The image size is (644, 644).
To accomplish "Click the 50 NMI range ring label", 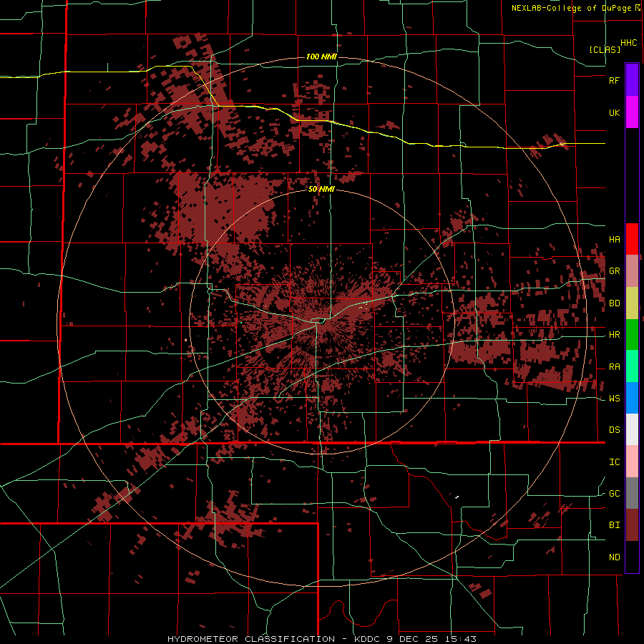I will [321, 189].
